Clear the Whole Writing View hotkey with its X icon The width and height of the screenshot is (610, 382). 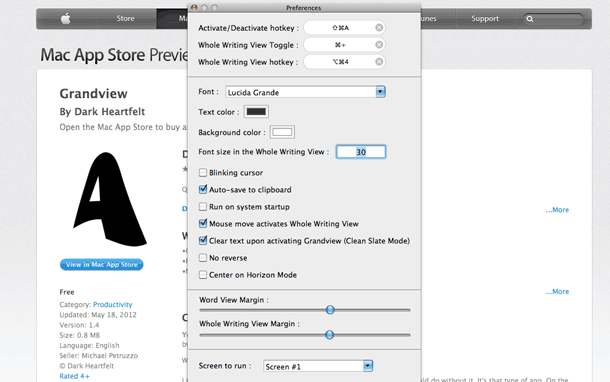(379, 62)
